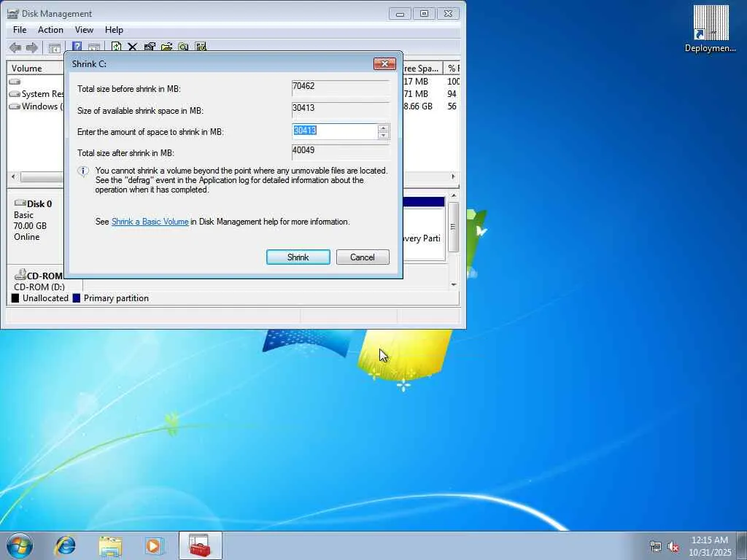Click the Forward arrow in Disk Management toolbar
The width and height of the screenshot is (747, 560).
click(x=32, y=47)
